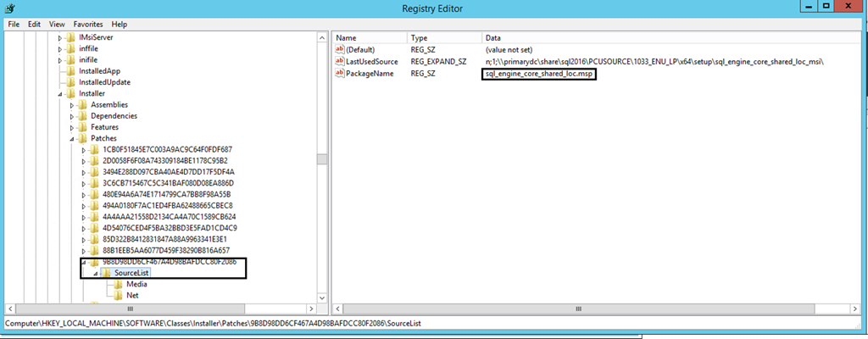Viewport: 868px width, 339px height.
Task: Expand the IMsiServer tree node
Action: [x=60, y=38]
